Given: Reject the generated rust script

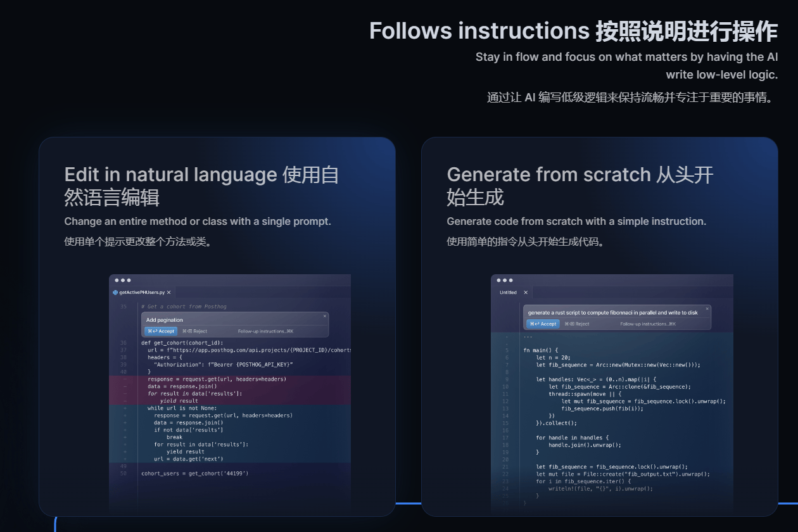Looking at the screenshot, I should click(577, 324).
